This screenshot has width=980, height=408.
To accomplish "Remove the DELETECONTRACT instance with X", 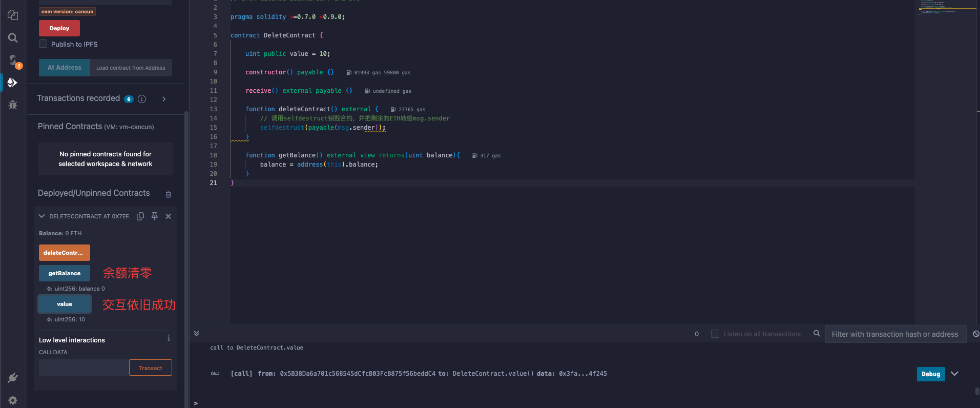I will 168,216.
